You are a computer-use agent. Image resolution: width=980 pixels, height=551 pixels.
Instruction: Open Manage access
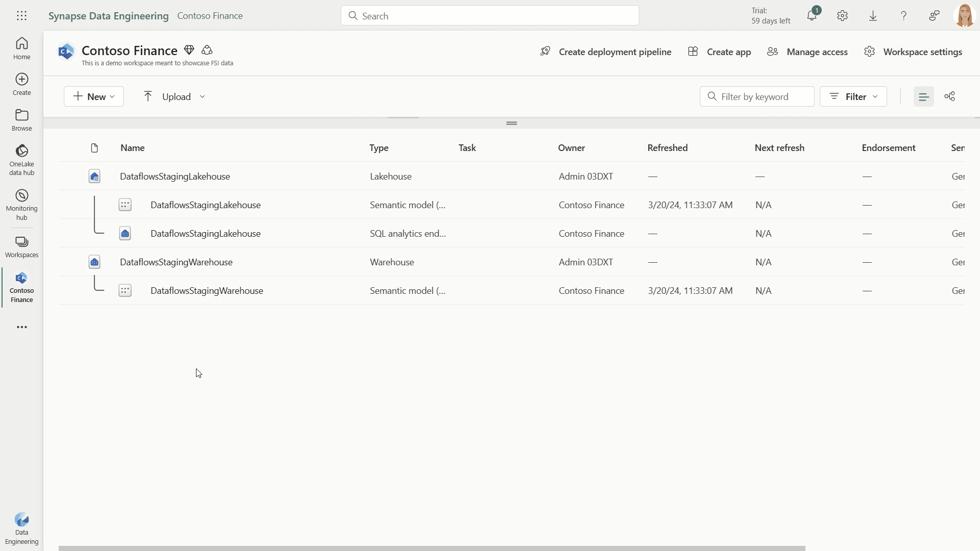point(807,52)
